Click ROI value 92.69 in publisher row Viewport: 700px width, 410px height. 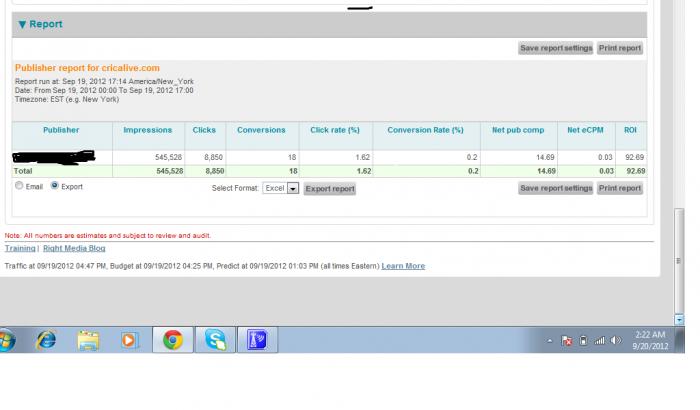click(x=634, y=157)
